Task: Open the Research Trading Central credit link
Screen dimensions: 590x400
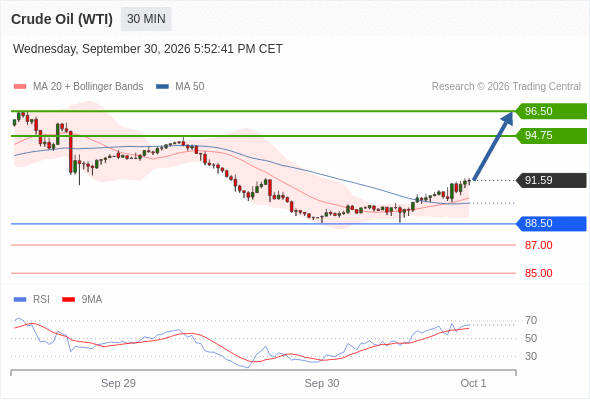Action: 506,87
